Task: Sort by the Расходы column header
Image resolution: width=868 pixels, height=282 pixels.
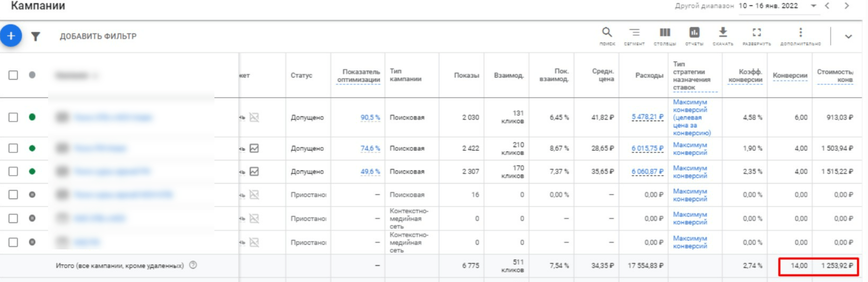Action: 649,75
